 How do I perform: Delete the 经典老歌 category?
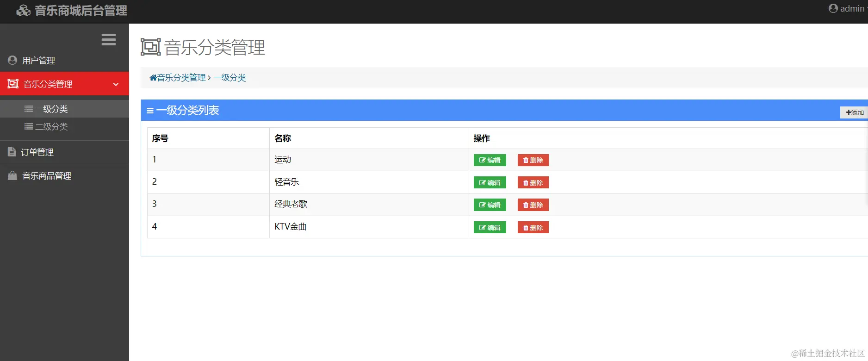coord(533,205)
